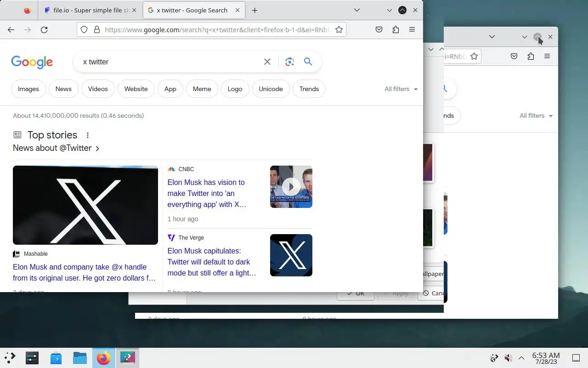Image resolution: width=588 pixels, height=368 pixels.
Task: Open Extensions in the right background window
Action: pos(531,56)
